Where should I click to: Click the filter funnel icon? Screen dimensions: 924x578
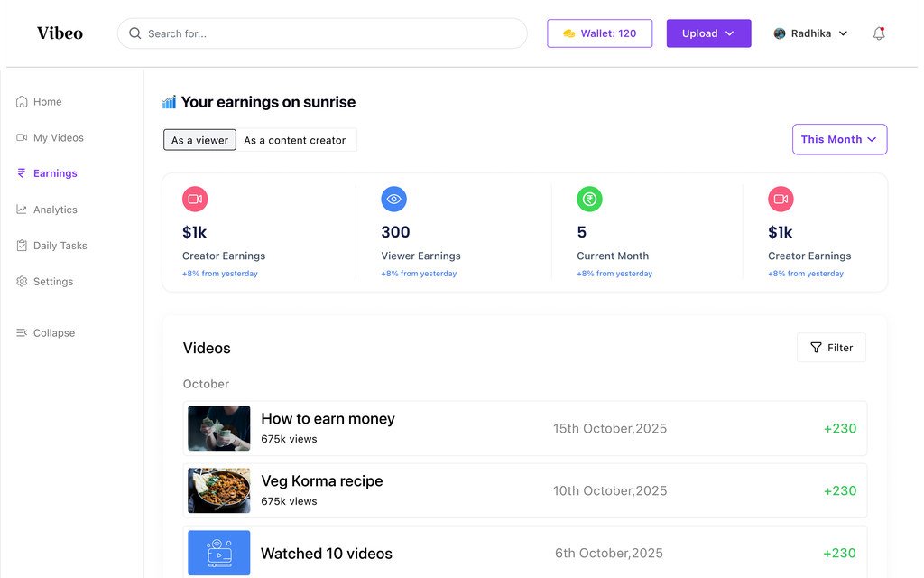coord(816,348)
